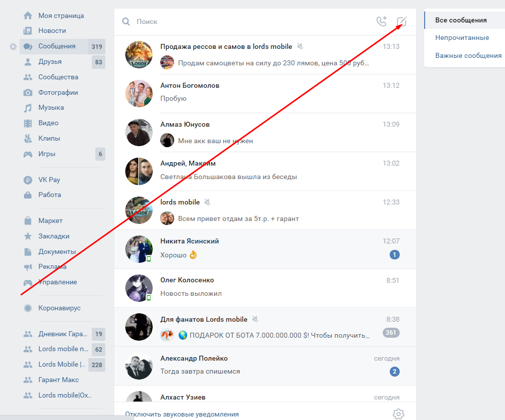The image size is (505, 420).
Task: Open the Гарант Макс community link
Action: pyautogui.click(x=58, y=380)
